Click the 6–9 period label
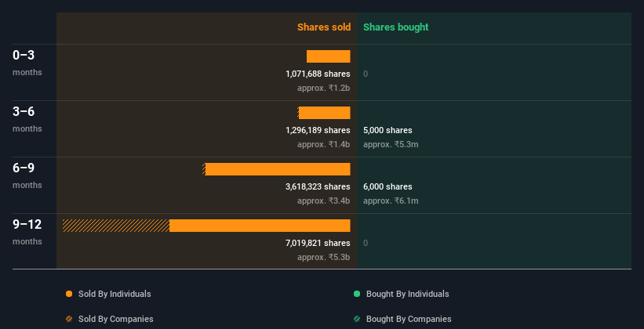This screenshot has width=644, height=329. point(24,168)
